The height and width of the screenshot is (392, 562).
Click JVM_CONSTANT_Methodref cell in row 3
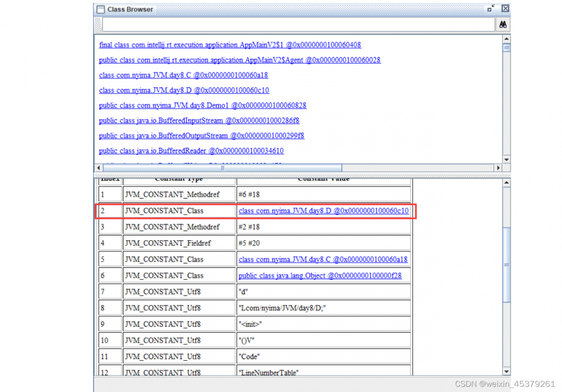179,227
